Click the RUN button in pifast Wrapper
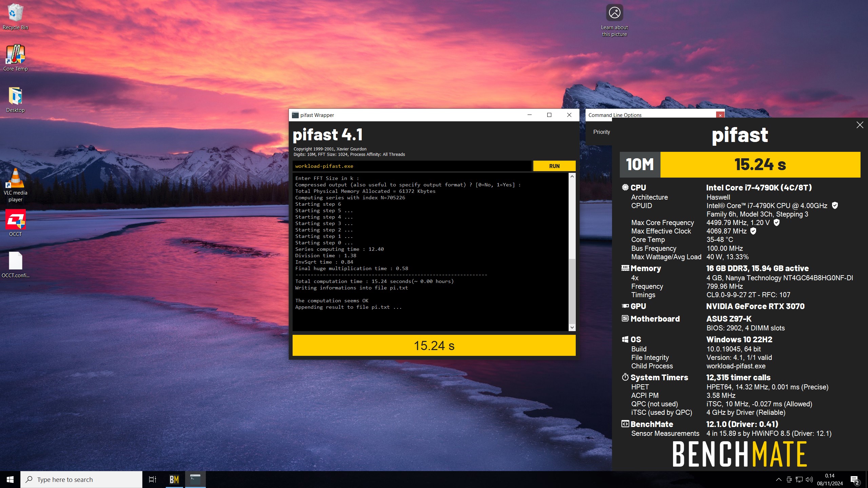 click(x=554, y=166)
